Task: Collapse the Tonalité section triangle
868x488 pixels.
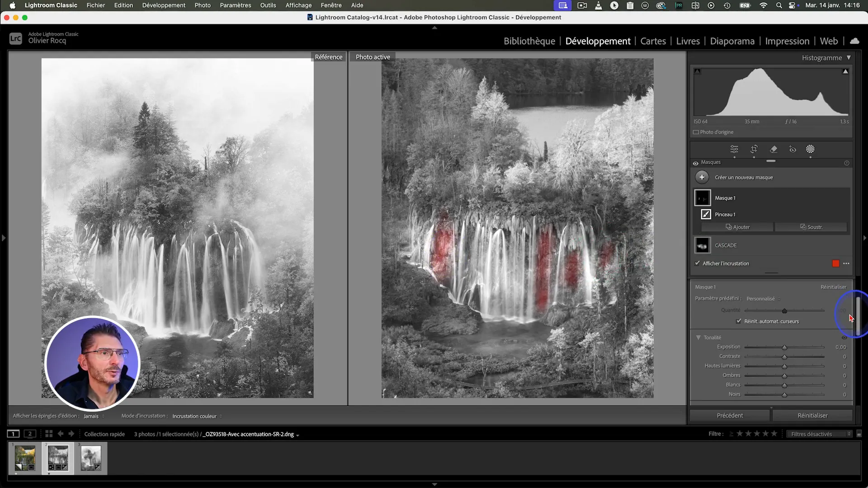Action: click(x=698, y=338)
